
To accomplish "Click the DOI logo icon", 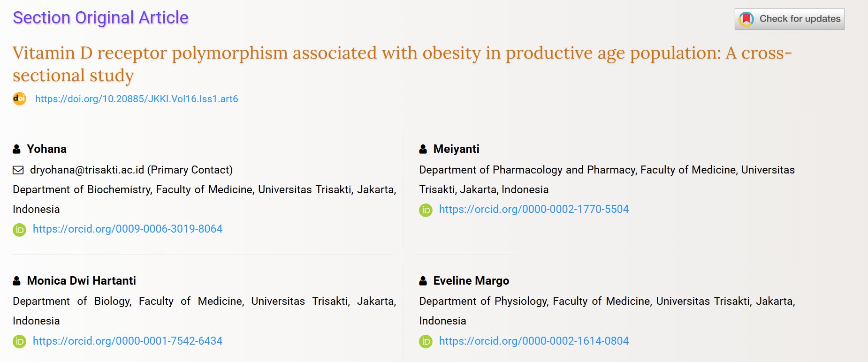I will (x=19, y=98).
